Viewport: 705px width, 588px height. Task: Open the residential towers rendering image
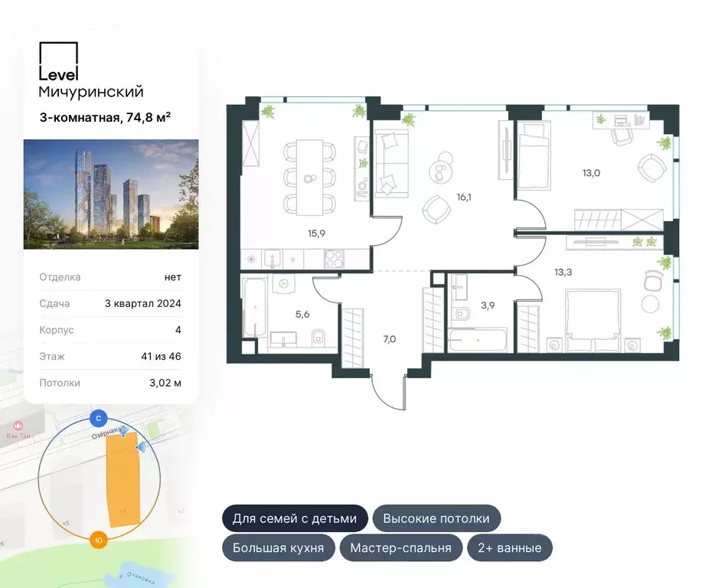[x=111, y=194]
